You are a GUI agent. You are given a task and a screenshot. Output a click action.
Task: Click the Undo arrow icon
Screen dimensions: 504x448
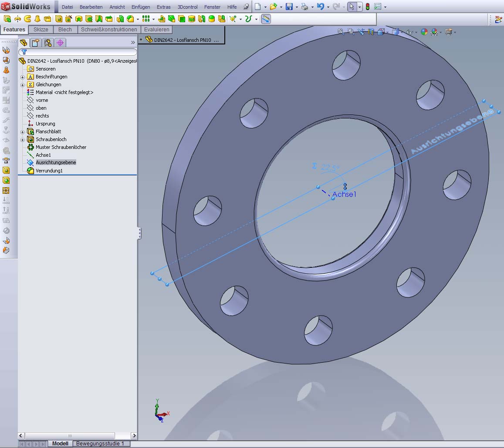click(320, 7)
